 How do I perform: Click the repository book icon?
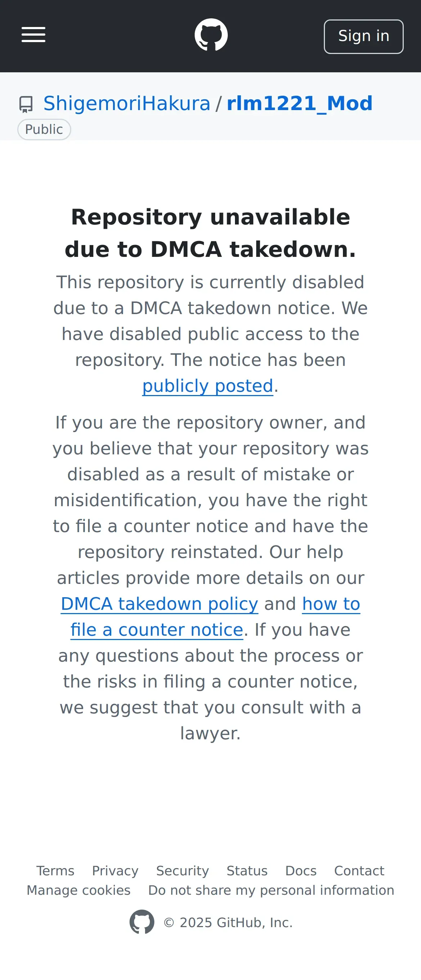point(26,104)
